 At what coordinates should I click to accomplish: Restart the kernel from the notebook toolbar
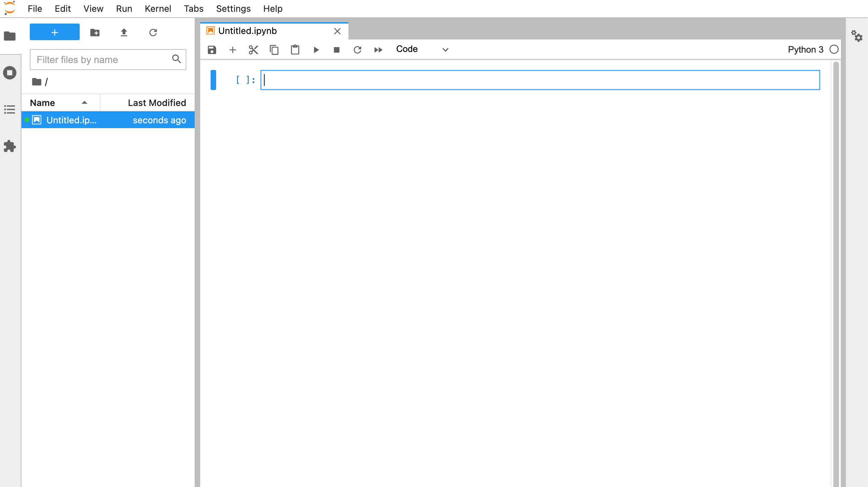pyautogui.click(x=357, y=50)
